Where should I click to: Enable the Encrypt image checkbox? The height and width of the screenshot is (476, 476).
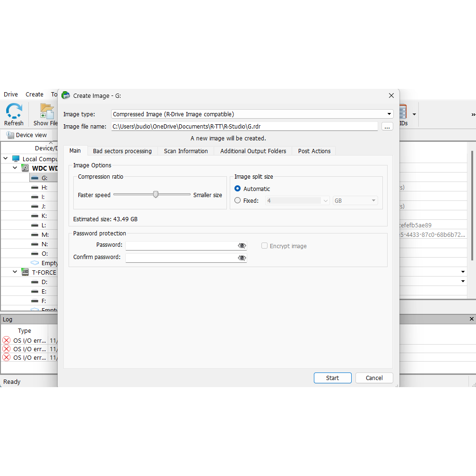[x=264, y=246]
